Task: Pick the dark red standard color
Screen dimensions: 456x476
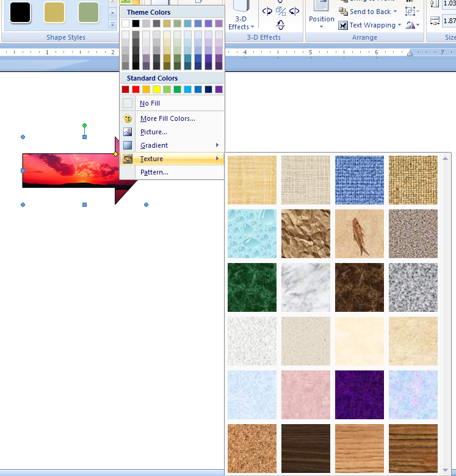Action: coord(125,89)
